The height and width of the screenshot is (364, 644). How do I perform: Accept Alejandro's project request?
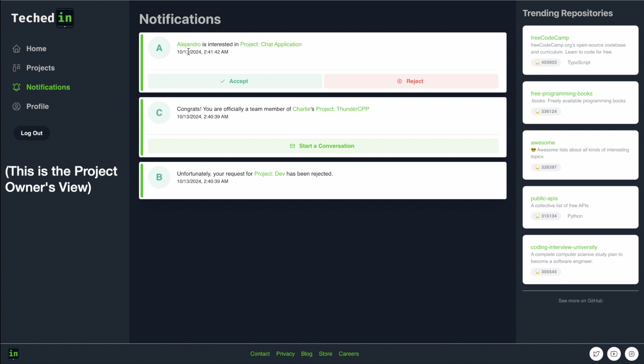click(235, 81)
